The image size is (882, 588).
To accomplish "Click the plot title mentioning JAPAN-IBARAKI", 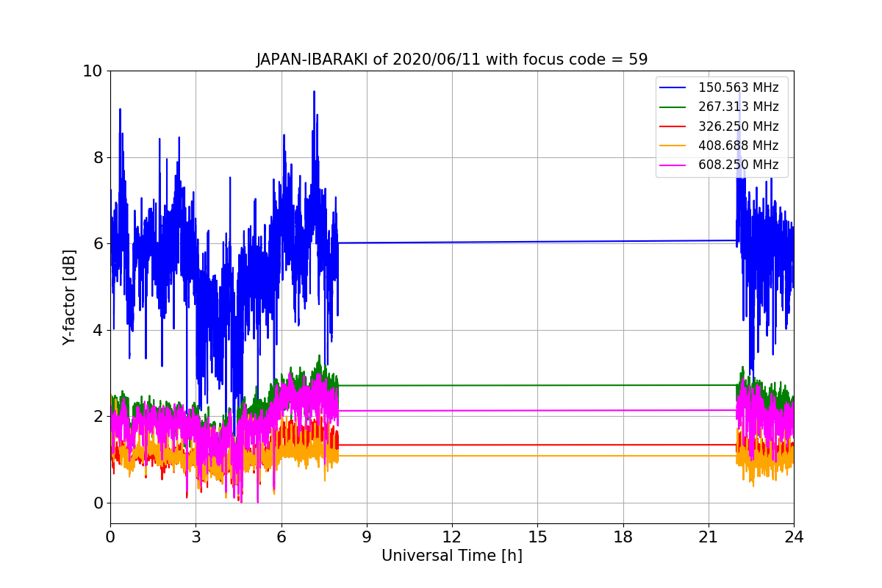I will click(x=452, y=60).
